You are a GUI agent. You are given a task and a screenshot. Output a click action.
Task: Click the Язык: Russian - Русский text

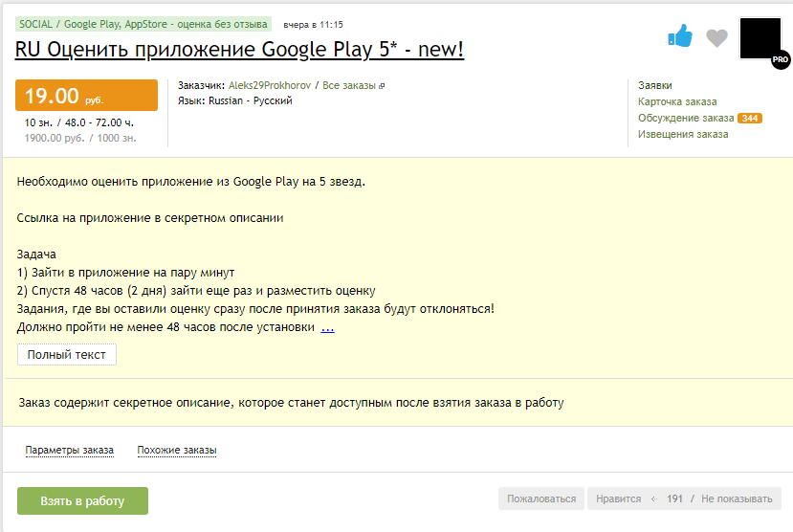click(x=234, y=100)
